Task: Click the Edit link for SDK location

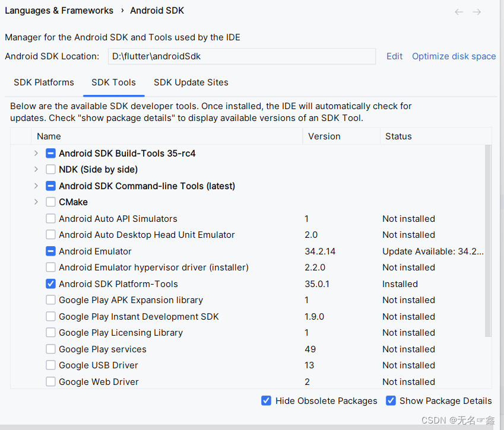Action: (x=395, y=56)
